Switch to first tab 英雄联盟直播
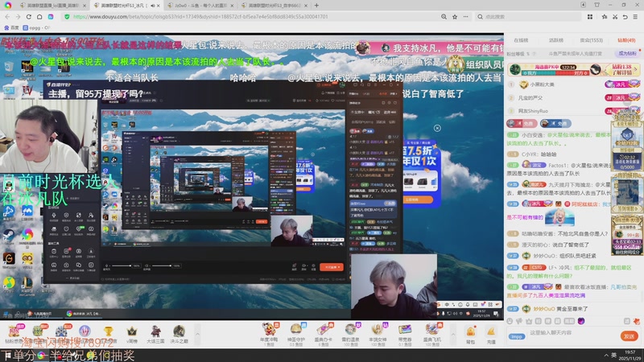This screenshot has height=362, width=644. pyautogui.click(x=53, y=6)
